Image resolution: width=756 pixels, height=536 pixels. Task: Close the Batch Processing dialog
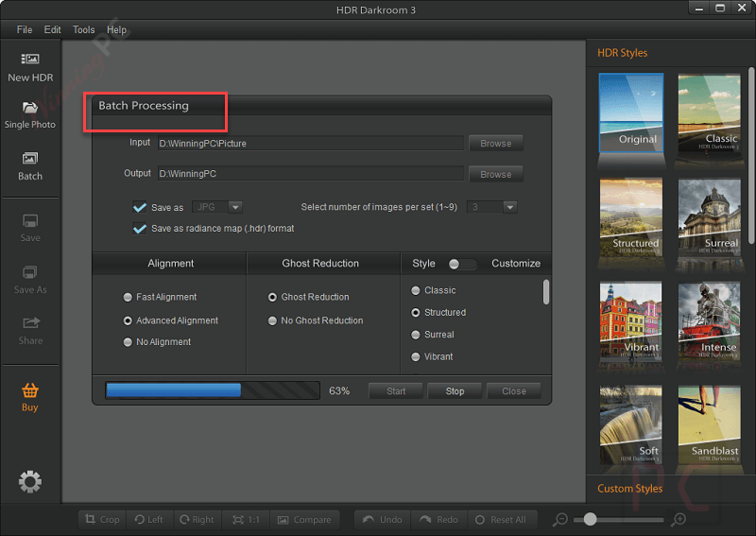(x=514, y=391)
